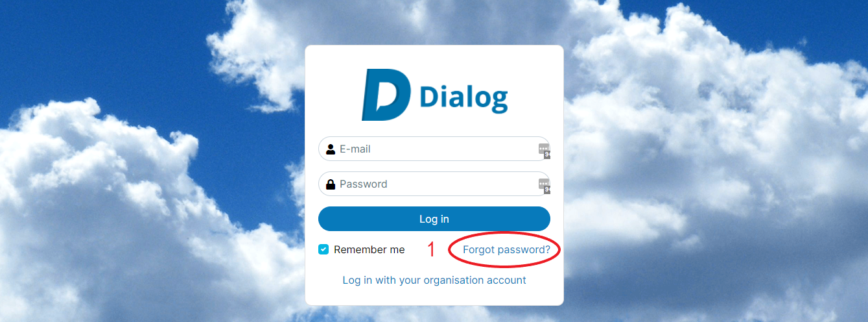Click the count badge on Password autofill icon

(547, 190)
